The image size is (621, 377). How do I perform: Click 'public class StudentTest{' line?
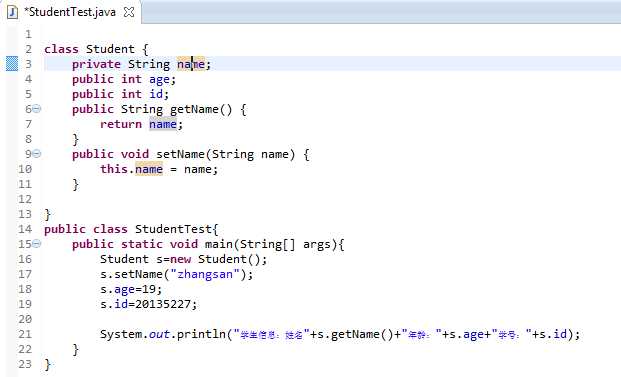pyautogui.click(x=131, y=229)
